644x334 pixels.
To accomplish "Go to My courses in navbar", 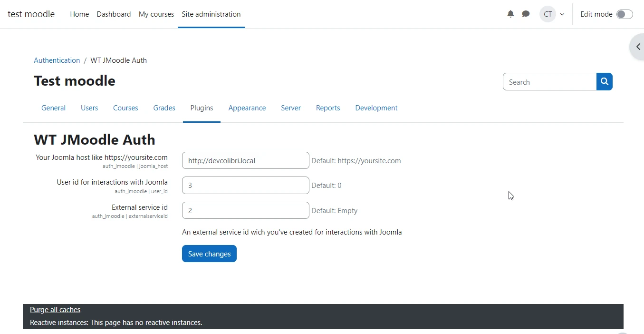I will click(156, 14).
